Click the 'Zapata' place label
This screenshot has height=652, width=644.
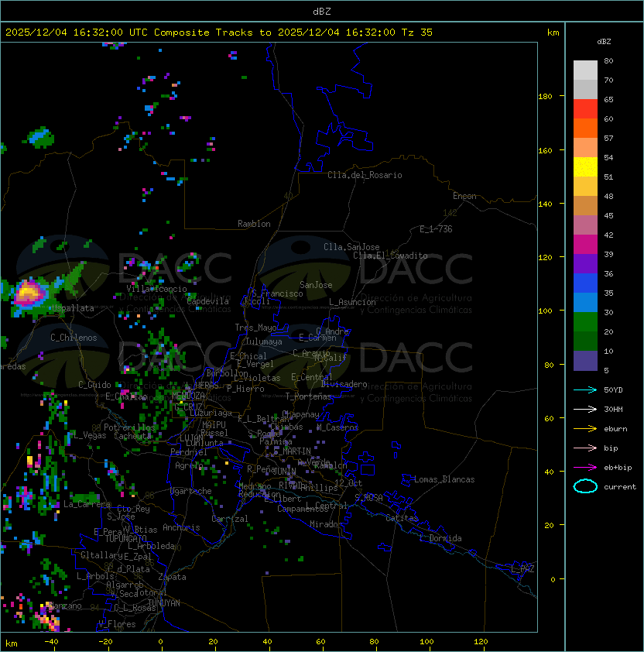point(172,577)
